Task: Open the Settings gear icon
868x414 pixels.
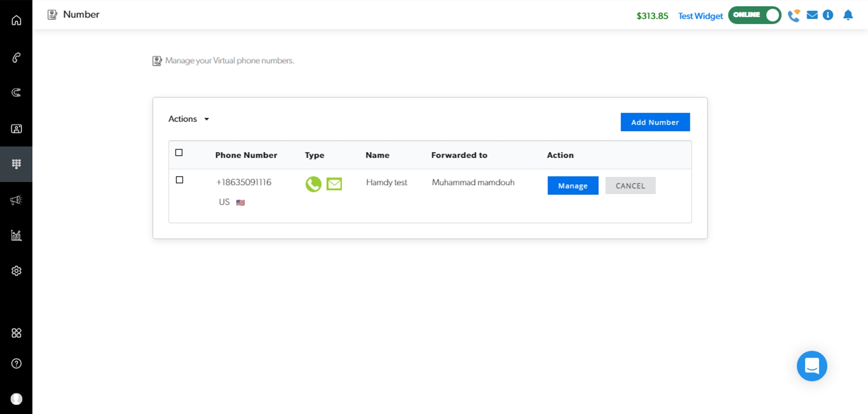Action: tap(16, 271)
